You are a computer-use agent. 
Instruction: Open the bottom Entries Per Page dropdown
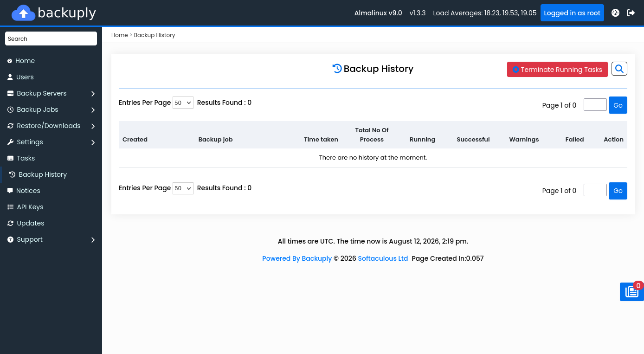point(183,188)
